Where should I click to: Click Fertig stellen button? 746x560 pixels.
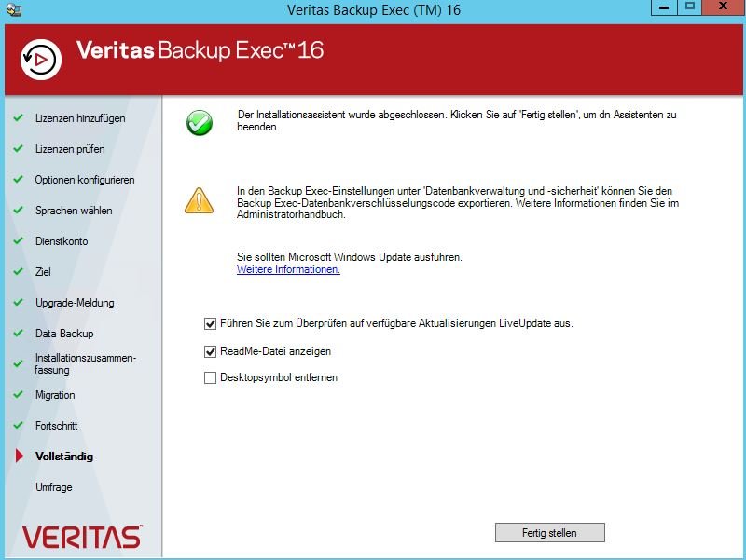coord(549,532)
